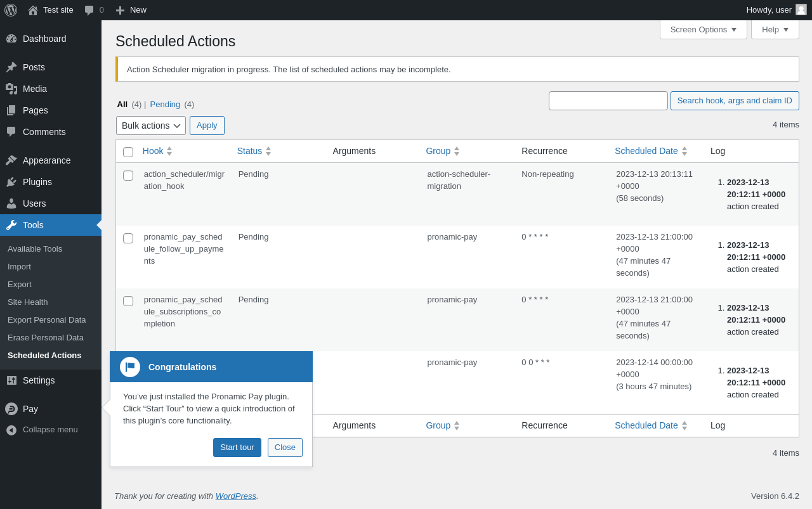Click the Collapse menu arrow icon
This screenshot has width=812, height=509.
[x=11, y=430]
